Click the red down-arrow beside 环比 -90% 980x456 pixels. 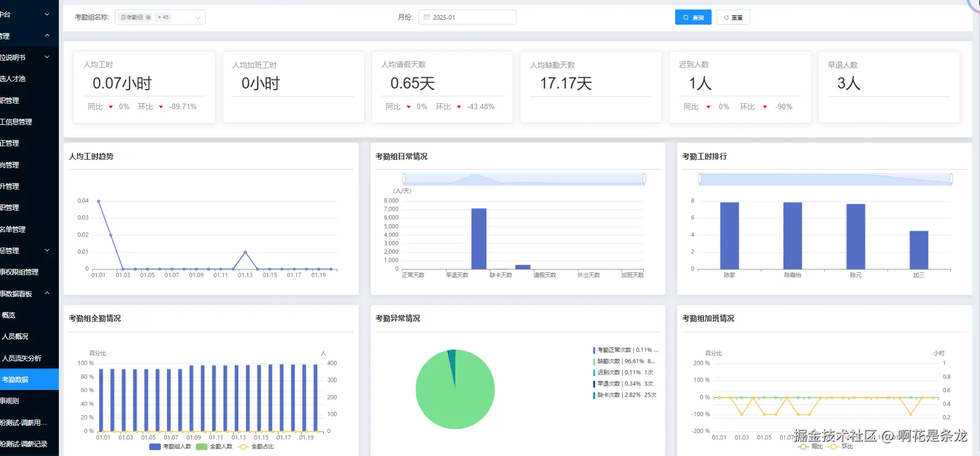click(x=765, y=107)
